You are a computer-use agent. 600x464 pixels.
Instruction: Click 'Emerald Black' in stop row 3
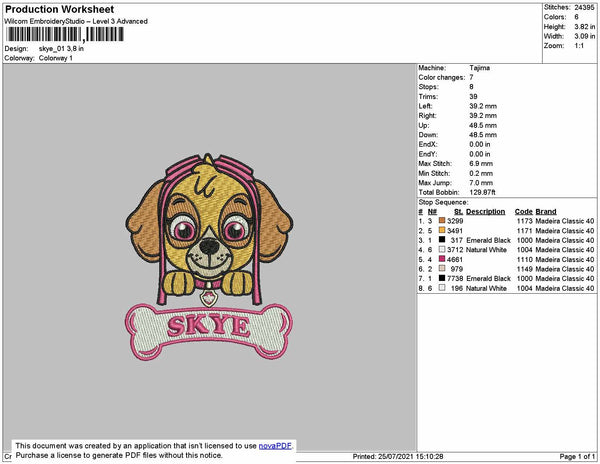488,240
